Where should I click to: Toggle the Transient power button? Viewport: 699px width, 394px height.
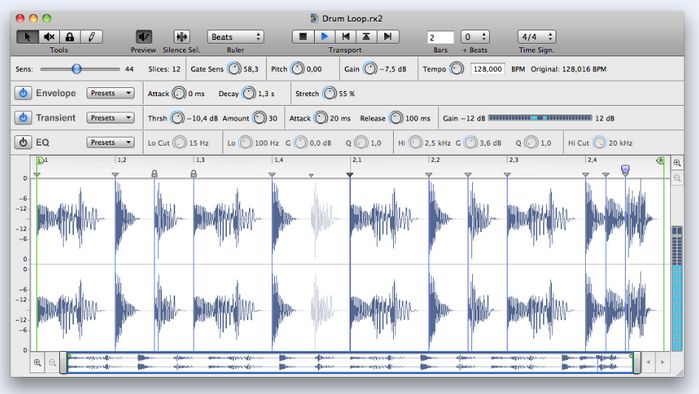pyautogui.click(x=23, y=118)
